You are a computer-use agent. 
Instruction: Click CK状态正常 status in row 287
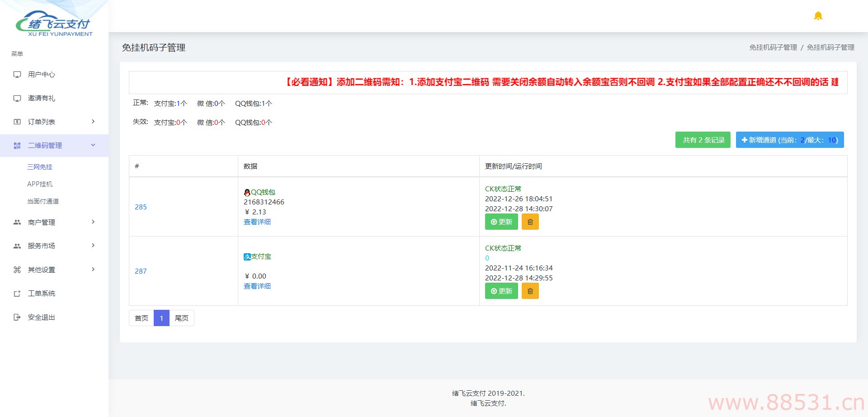click(503, 248)
